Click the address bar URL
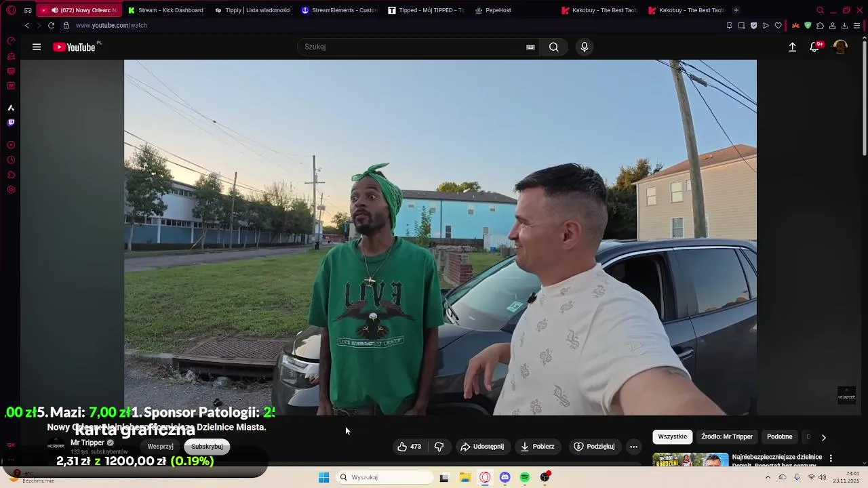 click(111, 25)
